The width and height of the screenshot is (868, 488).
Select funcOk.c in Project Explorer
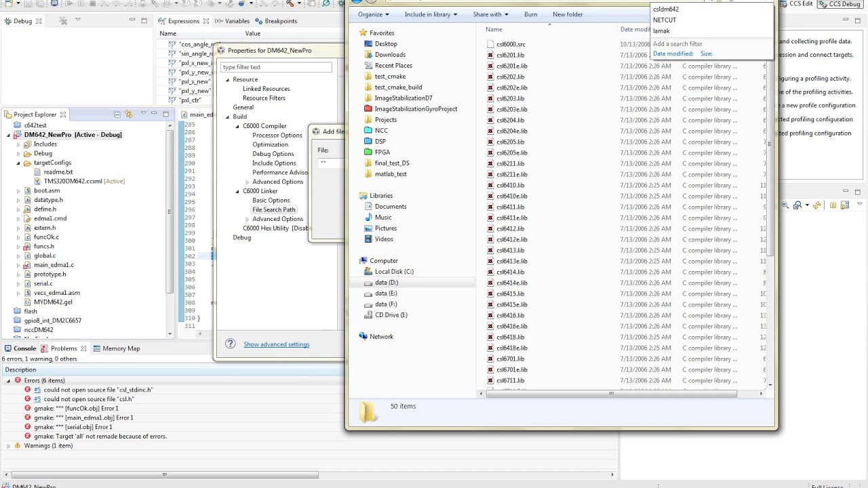point(46,237)
